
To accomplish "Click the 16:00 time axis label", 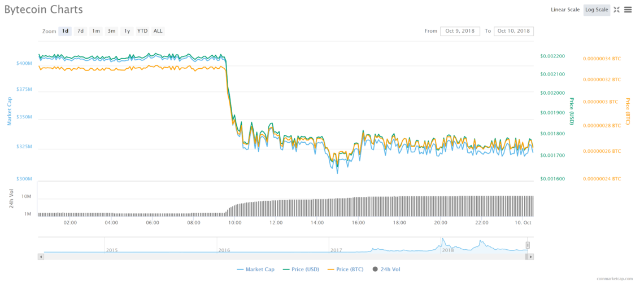I will coord(359,223).
